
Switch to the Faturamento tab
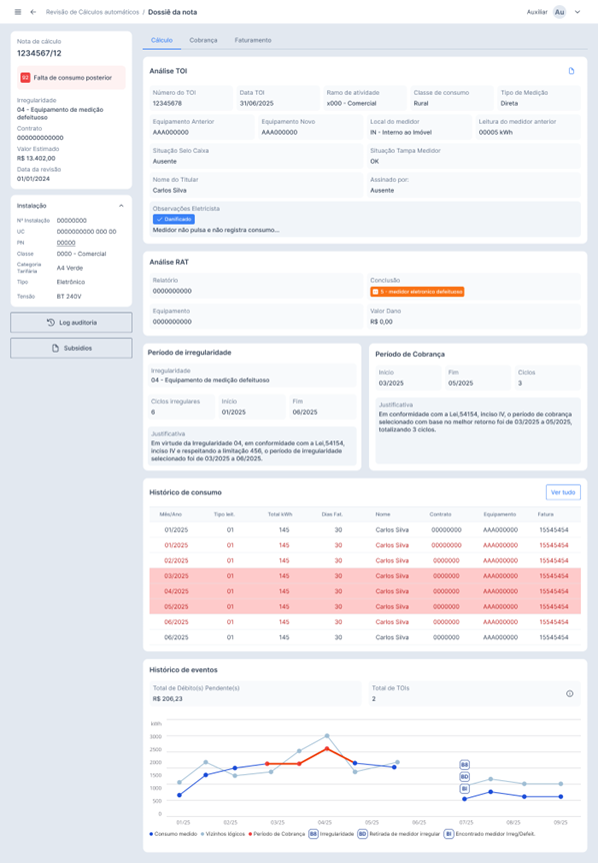253,40
